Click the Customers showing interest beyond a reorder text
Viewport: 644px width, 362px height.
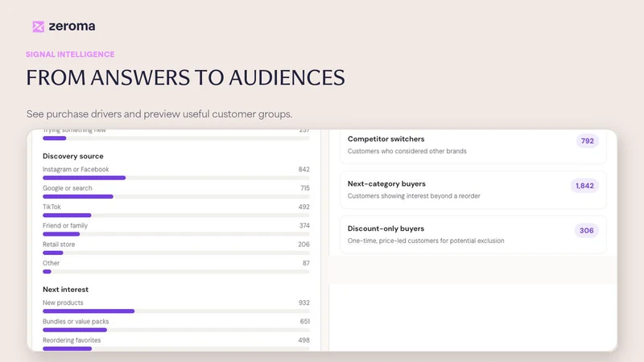click(x=414, y=195)
